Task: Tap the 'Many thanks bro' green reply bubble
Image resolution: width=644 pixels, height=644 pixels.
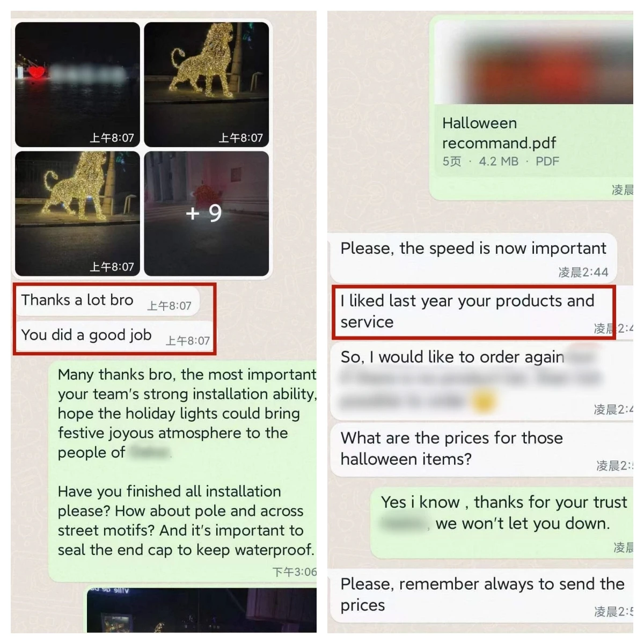Action: pyautogui.click(x=183, y=472)
